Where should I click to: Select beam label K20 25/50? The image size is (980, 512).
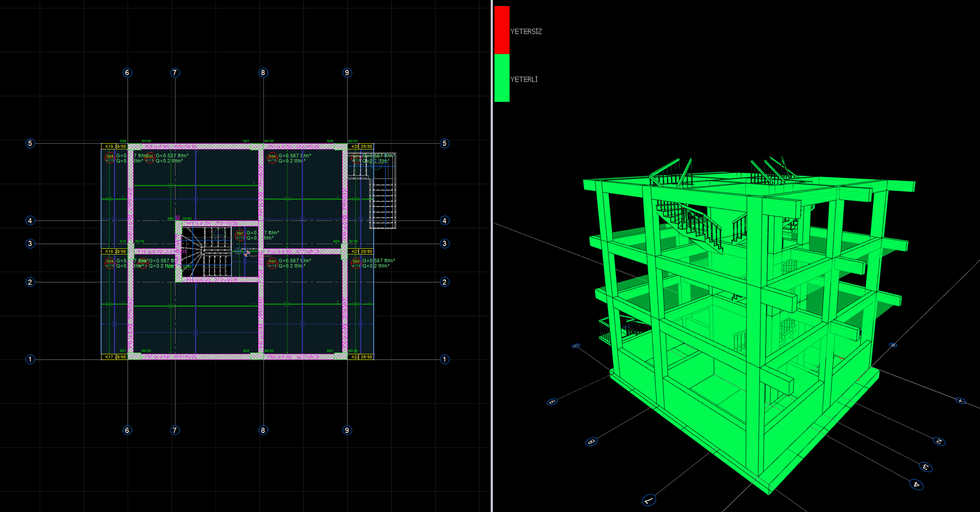pos(362,146)
